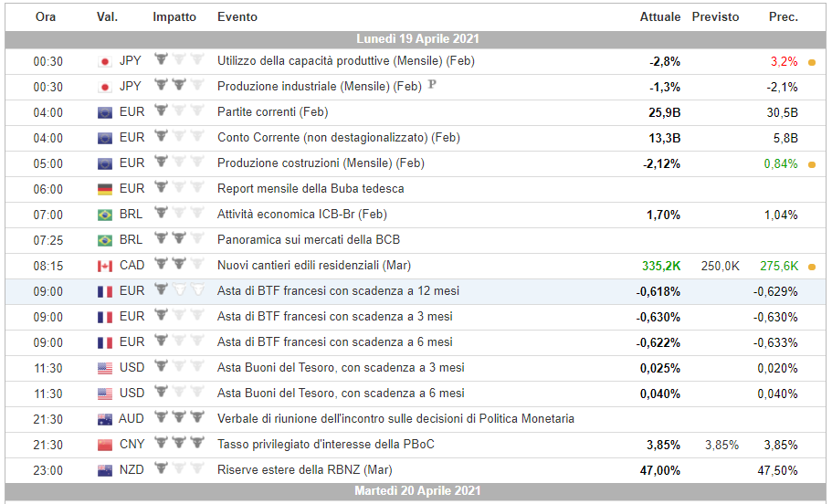Viewport: 832px width, 504px height.
Task: Open Tasso privilegiato d'interesse della PBoC event
Action: point(326,444)
